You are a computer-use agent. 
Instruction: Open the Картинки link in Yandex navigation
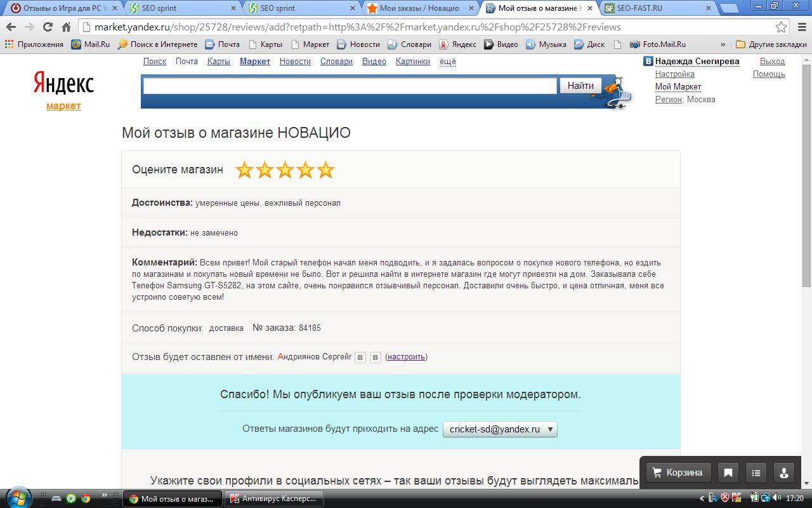tap(413, 62)
